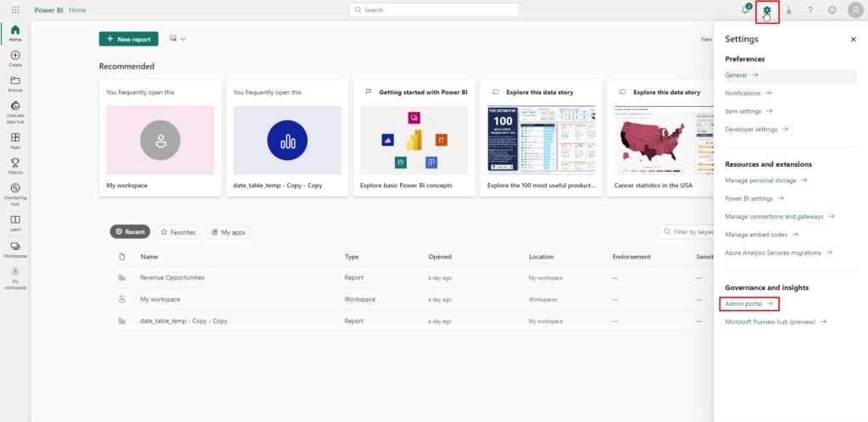Open Power BI settings link
Viewport: 868px width, 422px height.
[754, 198]
